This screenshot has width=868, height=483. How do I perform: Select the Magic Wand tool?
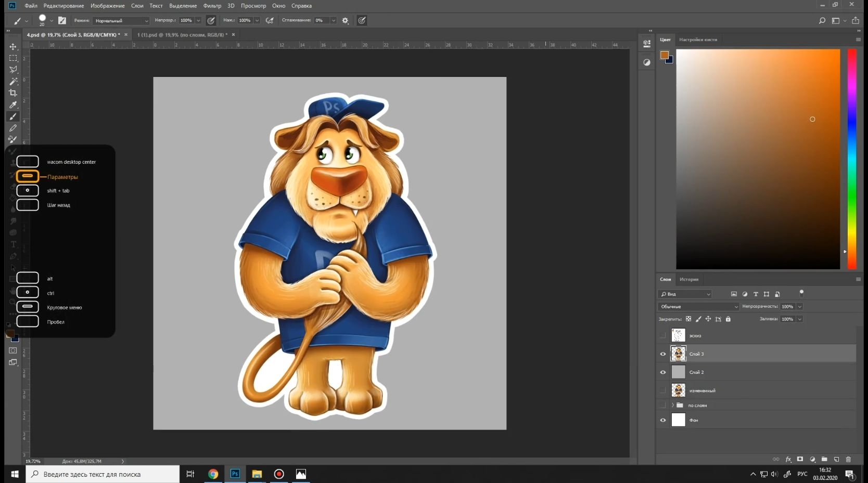[x=13, y=81]
